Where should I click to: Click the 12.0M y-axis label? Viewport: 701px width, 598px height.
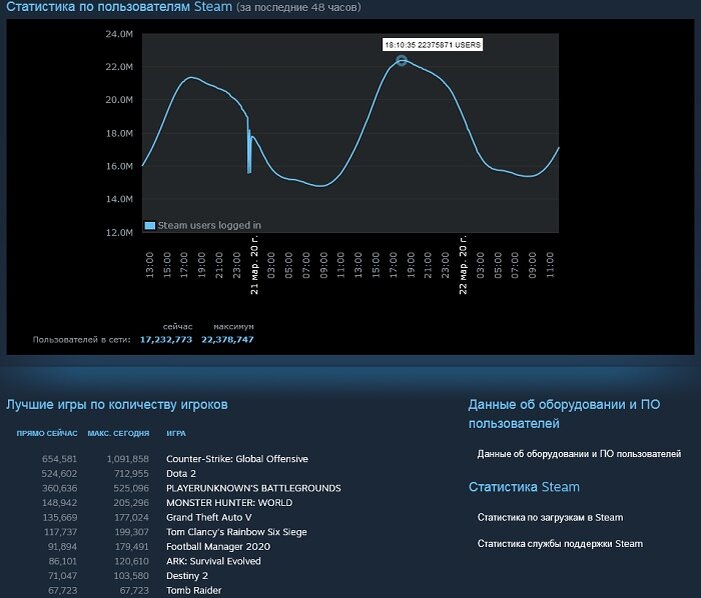coord(119,232)
